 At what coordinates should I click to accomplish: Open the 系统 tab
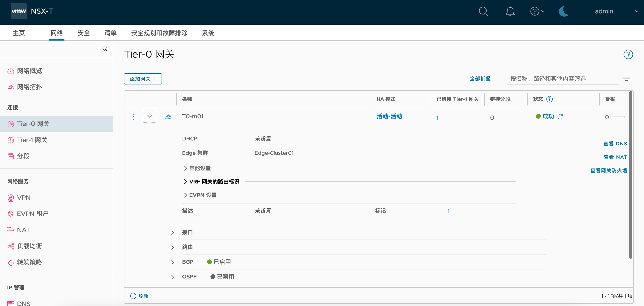(x=208, y=33)
